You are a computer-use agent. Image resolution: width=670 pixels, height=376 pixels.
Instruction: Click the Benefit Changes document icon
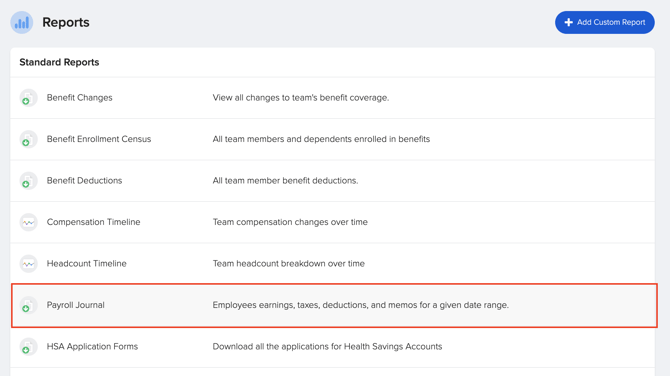coord(28,98)
